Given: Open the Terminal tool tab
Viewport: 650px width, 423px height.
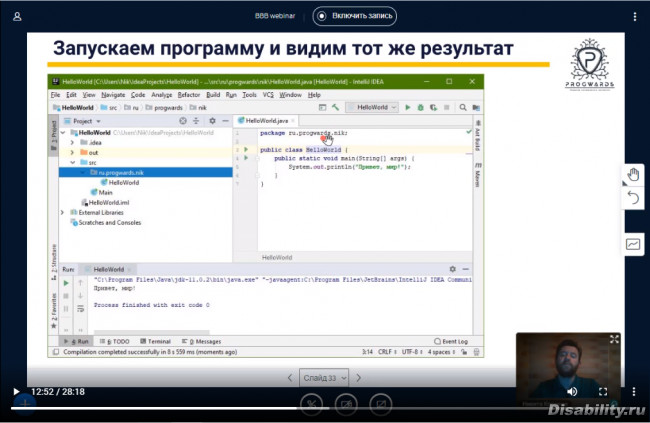Looking at the screenshot, I should point(155,341).
